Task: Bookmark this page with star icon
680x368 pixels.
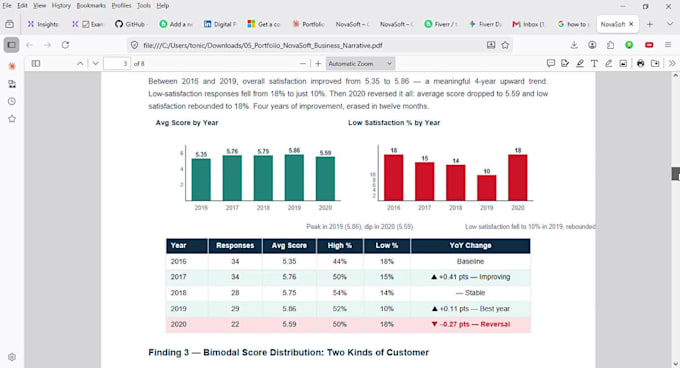Action: pyautogui.click(x=505, y=45)
